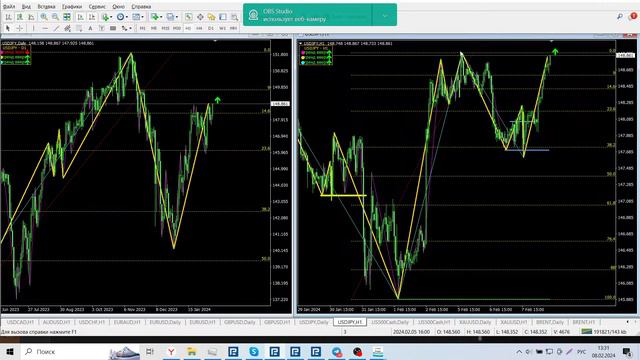This screenshot has width=640, height=360.
Task: Switch to the EURUSD,Daily chart tab
Action: click(165, 322)
